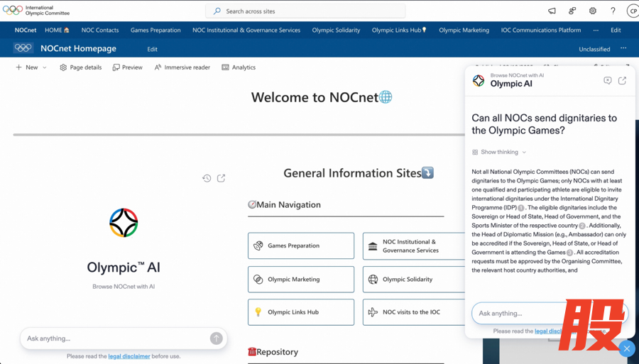Clear chat in Olympic AI panel
This screenshot has height=364, width=639.
pos(607,81)
